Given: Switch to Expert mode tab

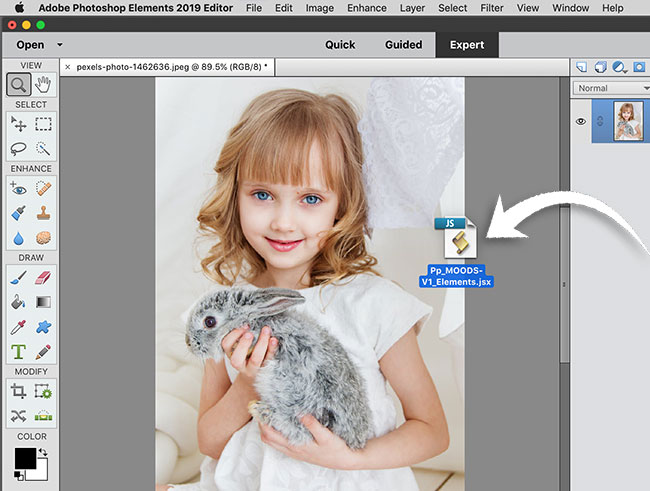Looking at the screenshot, I should click(467, 45).
